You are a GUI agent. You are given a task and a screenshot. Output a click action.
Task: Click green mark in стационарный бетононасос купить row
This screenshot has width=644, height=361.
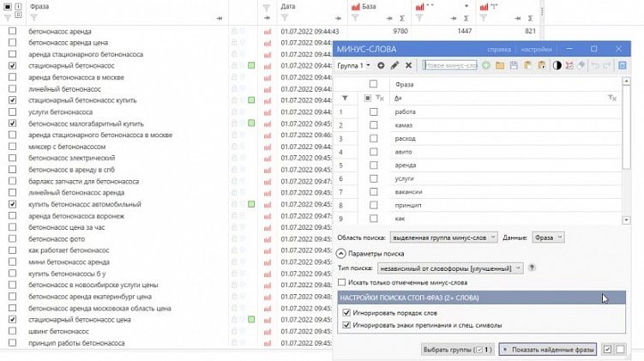coord(251,100)
